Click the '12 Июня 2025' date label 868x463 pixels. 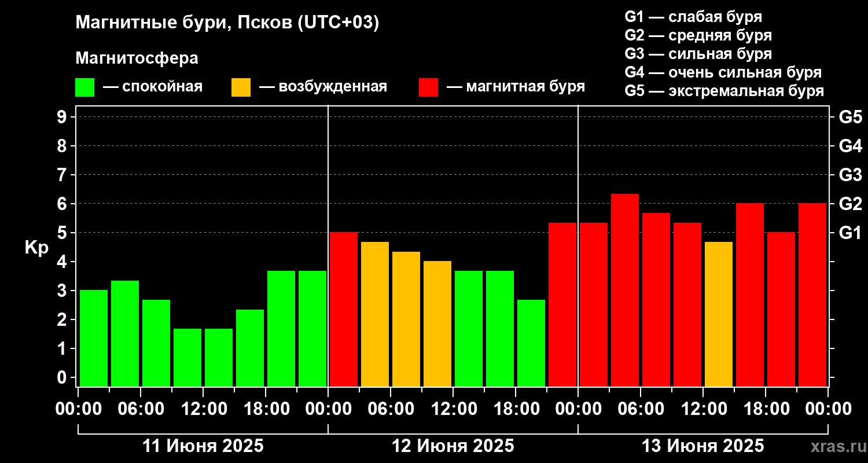tap(453, 446)
